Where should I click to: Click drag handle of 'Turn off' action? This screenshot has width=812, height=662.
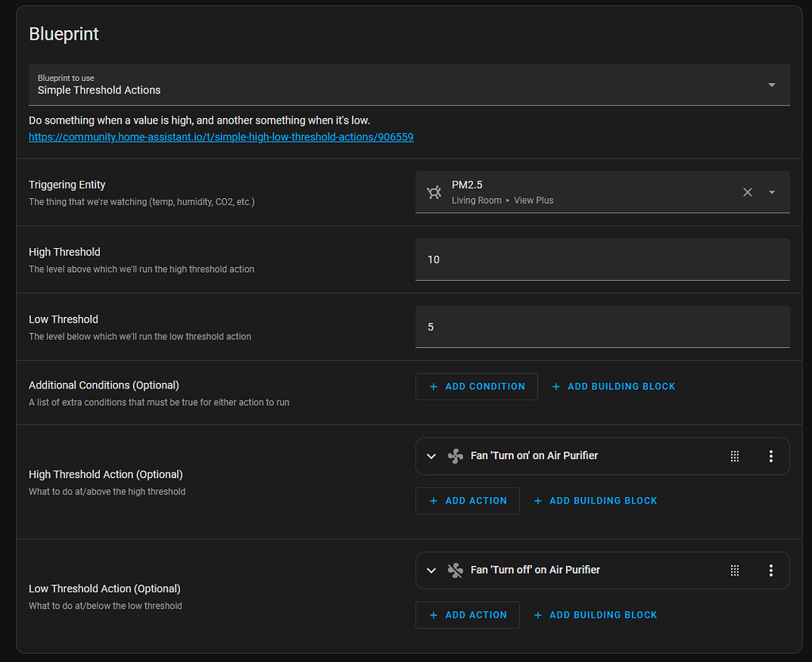[x=735, y=570]
